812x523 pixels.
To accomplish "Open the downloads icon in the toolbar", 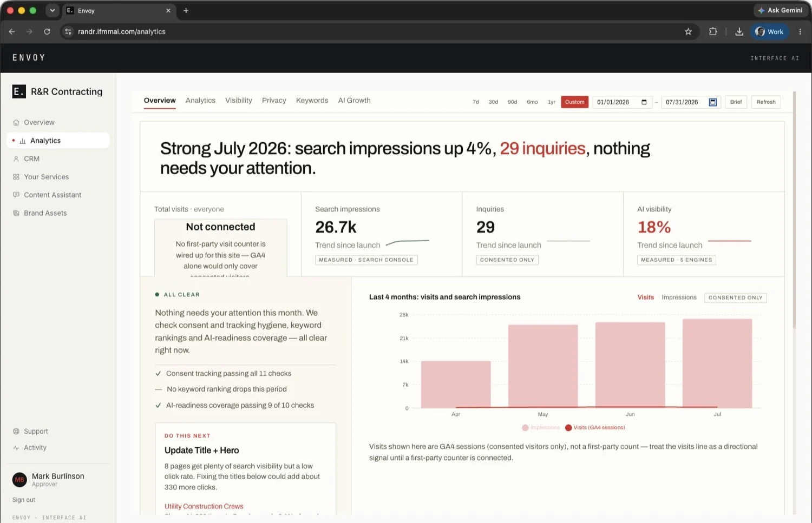I will pyautogui.click(x=739, y=32).
